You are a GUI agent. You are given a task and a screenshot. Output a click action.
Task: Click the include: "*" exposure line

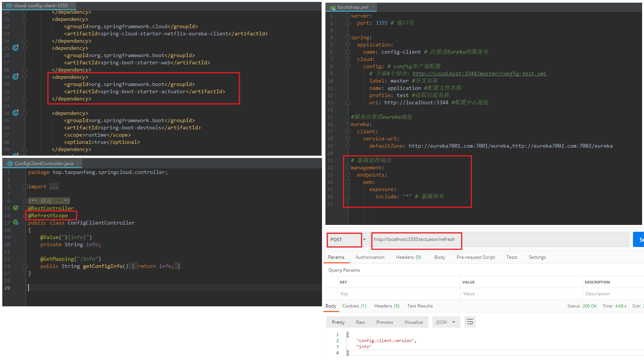(x=410, y=196)
